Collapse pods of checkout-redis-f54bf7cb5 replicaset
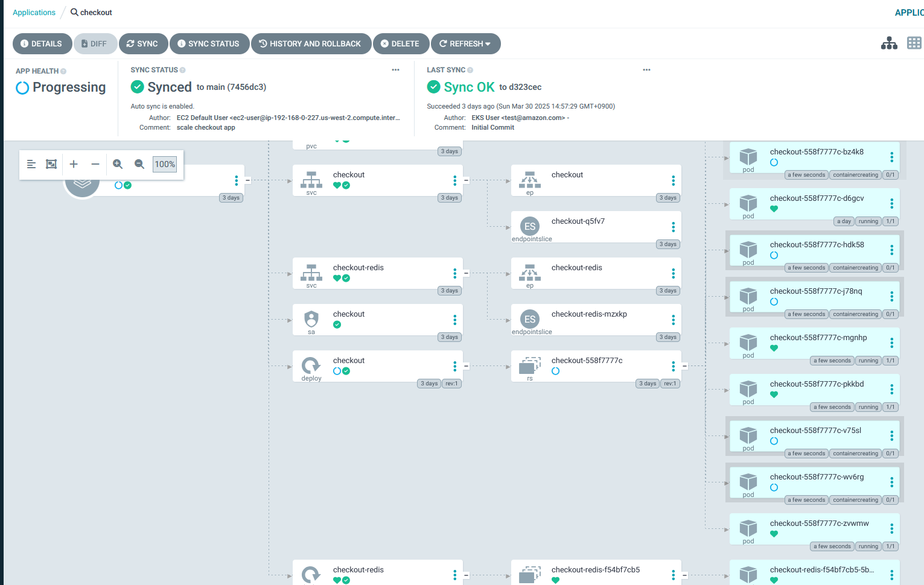Screen dimensions: 924x585 point(684,575)
